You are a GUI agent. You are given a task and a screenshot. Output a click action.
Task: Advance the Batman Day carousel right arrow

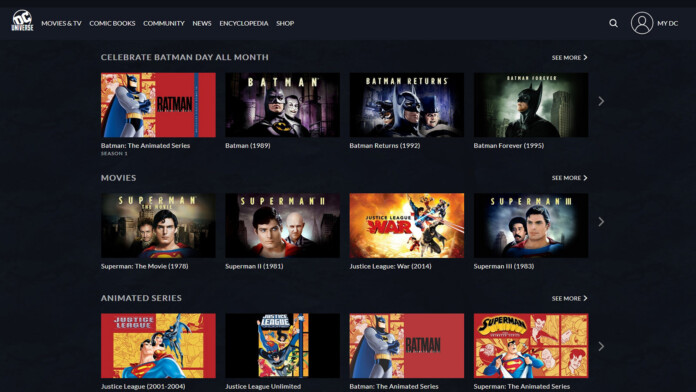[x=601, y=101]
